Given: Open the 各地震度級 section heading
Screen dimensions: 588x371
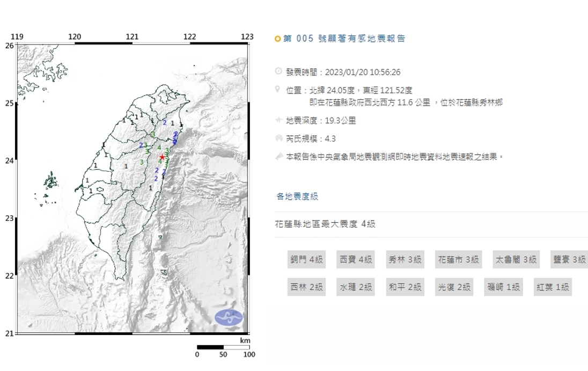Looking at the screenshot, I should (x=297, y=197).
